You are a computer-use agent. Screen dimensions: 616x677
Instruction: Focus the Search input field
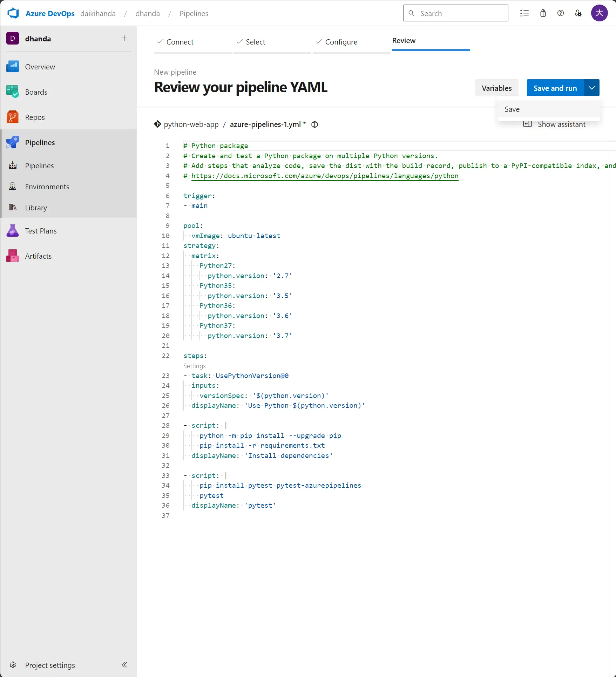pyautogui.click(x=455, y=13)
